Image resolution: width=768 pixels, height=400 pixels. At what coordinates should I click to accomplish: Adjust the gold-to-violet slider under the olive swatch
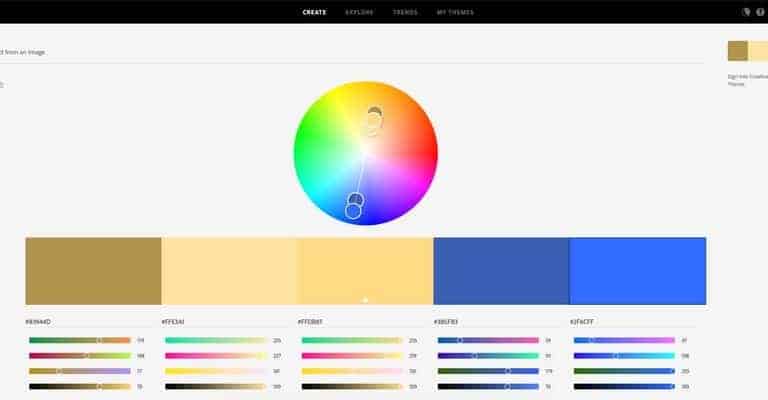[80, 372]
